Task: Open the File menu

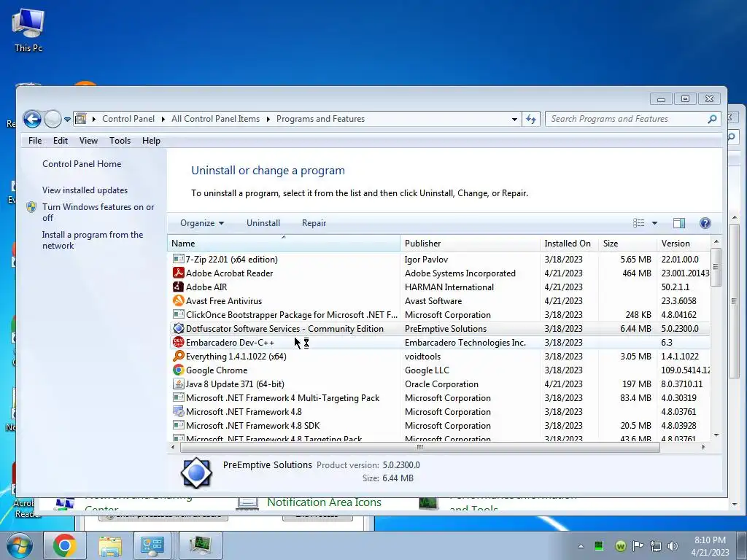Action: tap(35, 141)
